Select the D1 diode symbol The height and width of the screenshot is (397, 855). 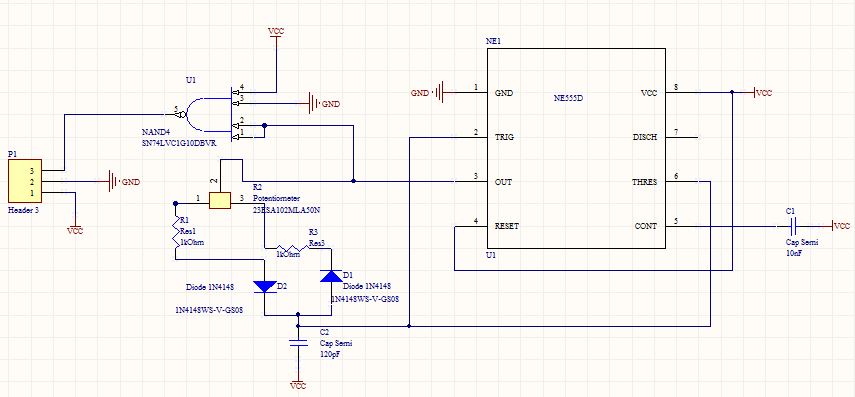click(331, 276)
